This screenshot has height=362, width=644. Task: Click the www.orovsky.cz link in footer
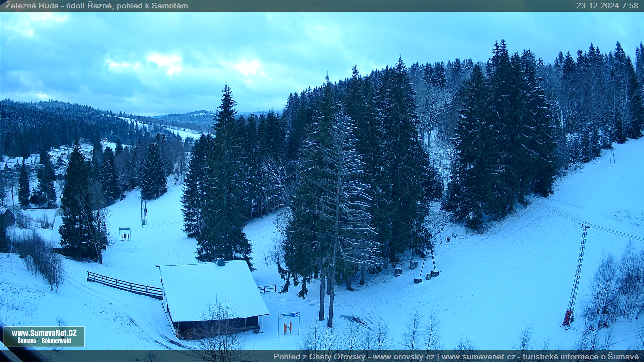coord(404,357)
